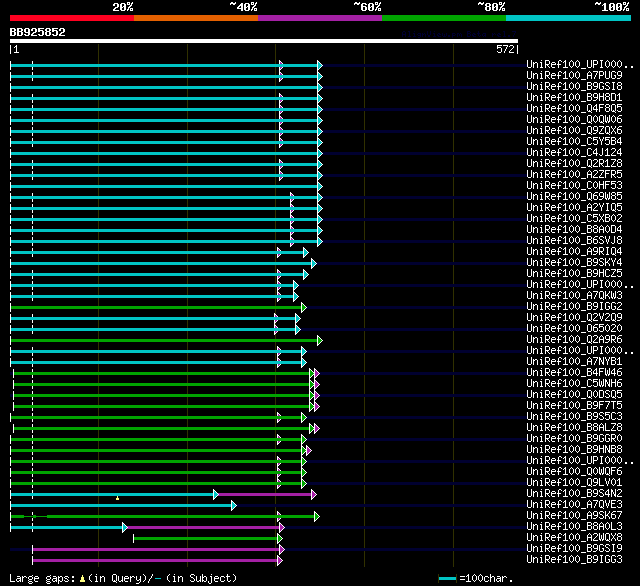Open hit UniRef100_B9GSI8

point(574,86)
